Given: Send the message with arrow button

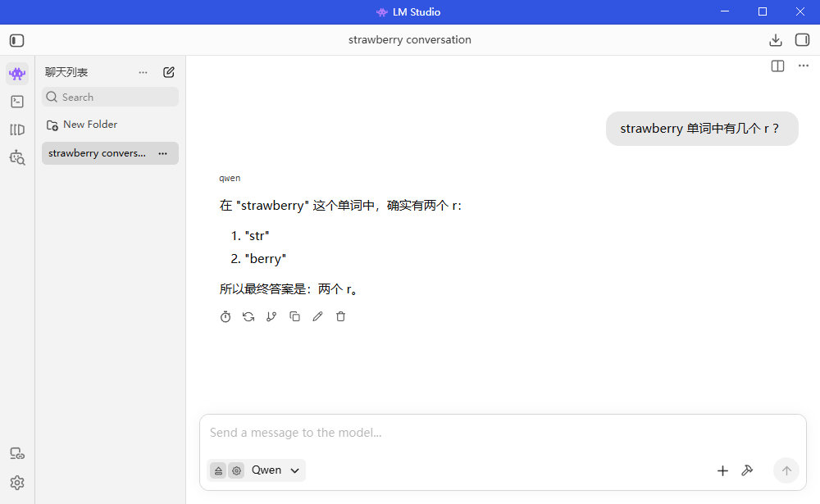Looking at the screenshot, I should 786,470.
